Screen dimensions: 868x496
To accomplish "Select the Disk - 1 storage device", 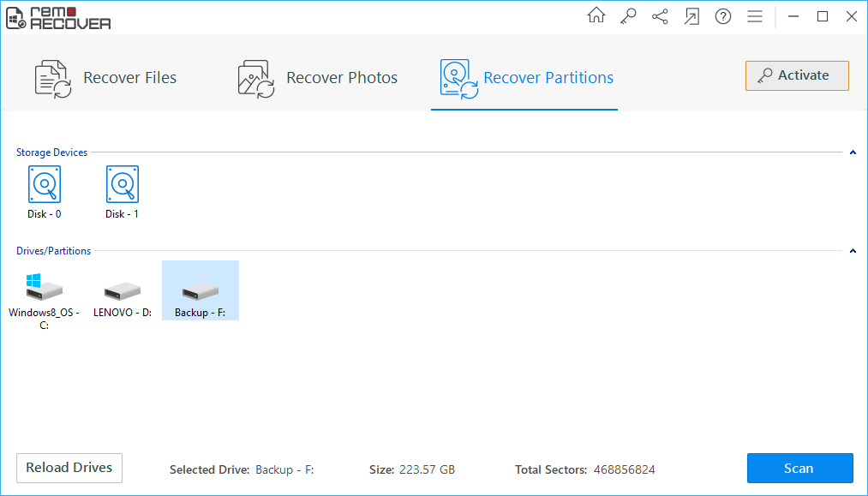I will [x=122, y=184].
